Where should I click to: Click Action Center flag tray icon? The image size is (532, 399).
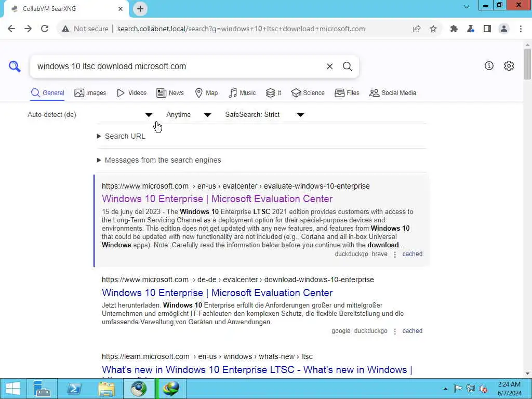(x=458, y=389)
